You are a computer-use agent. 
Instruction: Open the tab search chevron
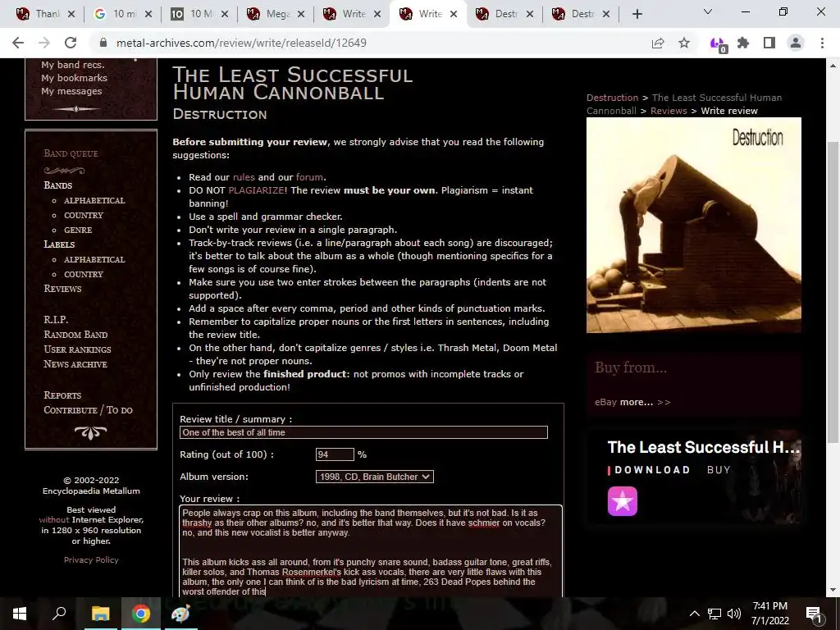click(x=708, y=11)
